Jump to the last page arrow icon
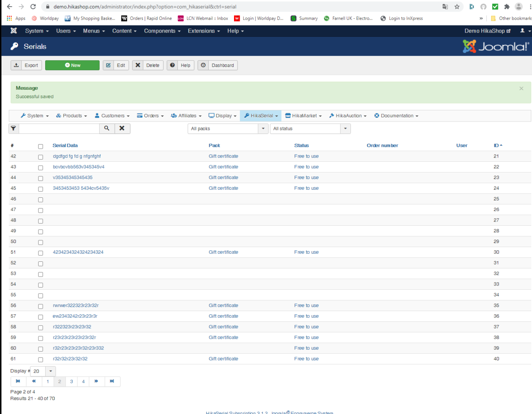This screenshot has height=414, width=532. coord(112,381)
